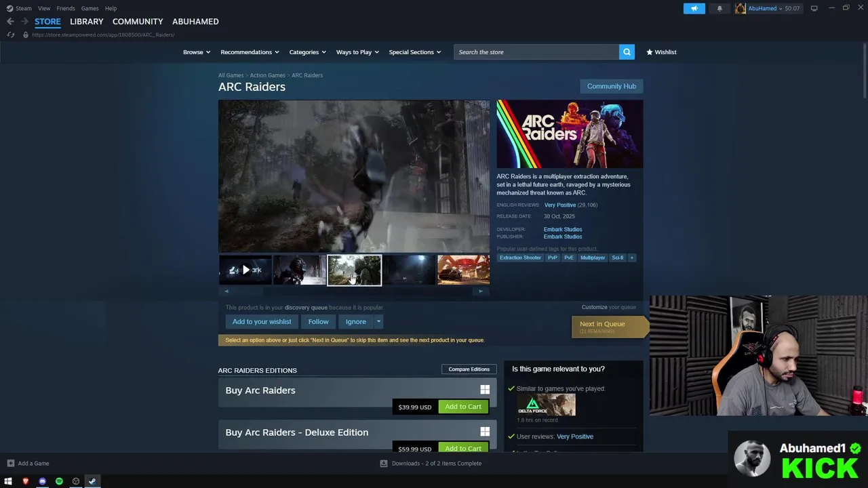This screenshot has height=488, width=868.
Task: Open the Wishlist star link
Action: point(661,52)
